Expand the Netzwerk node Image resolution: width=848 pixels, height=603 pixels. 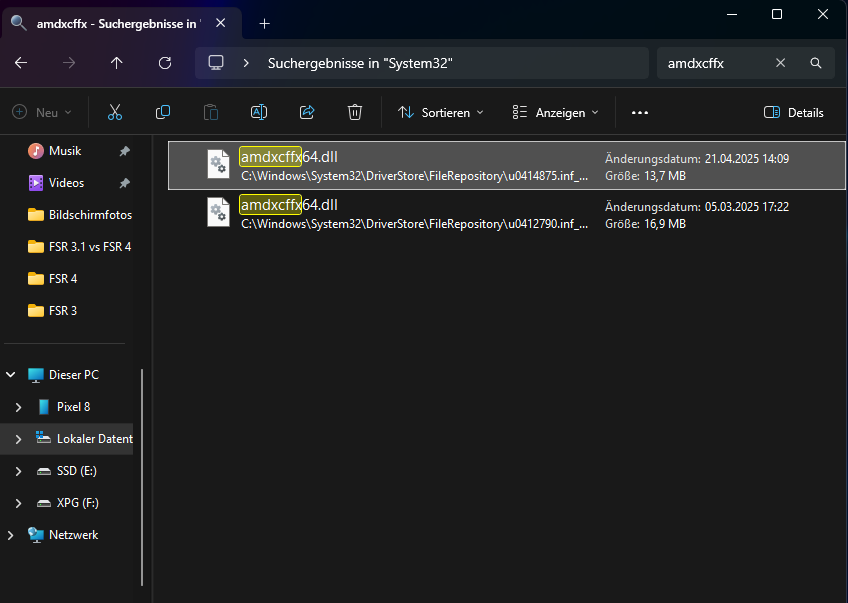pos(10,535)
